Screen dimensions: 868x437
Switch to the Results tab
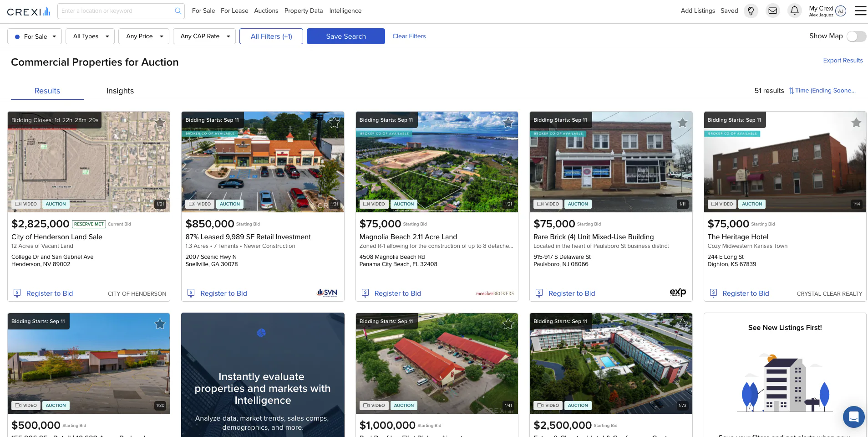[47, 91]
